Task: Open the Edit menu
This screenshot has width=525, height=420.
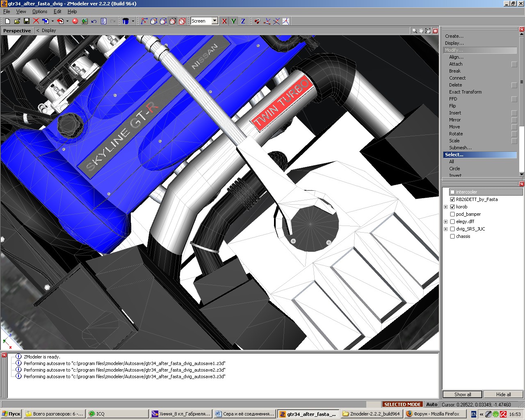Action: tap(57, 11)
